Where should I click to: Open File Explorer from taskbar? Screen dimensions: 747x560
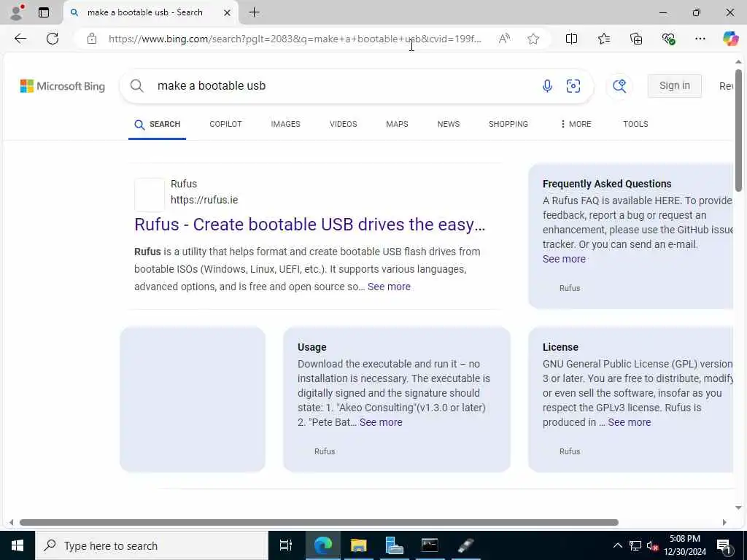(358, 545)
